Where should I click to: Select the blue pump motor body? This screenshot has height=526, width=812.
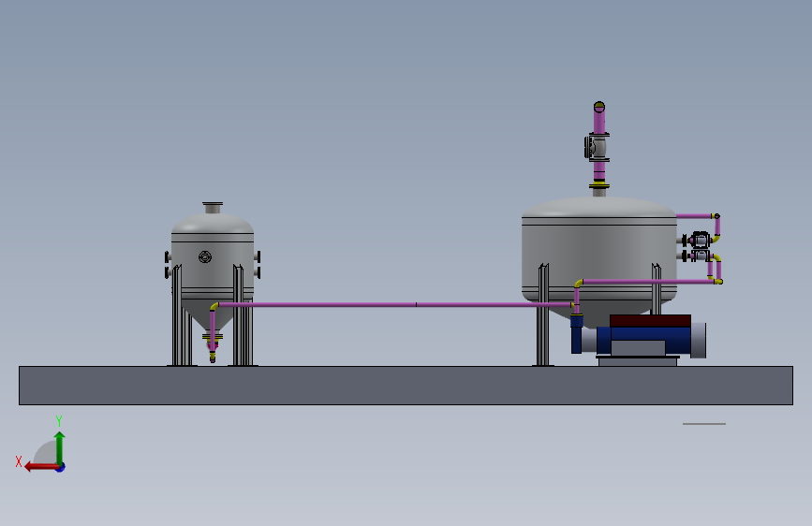point(644,340)
